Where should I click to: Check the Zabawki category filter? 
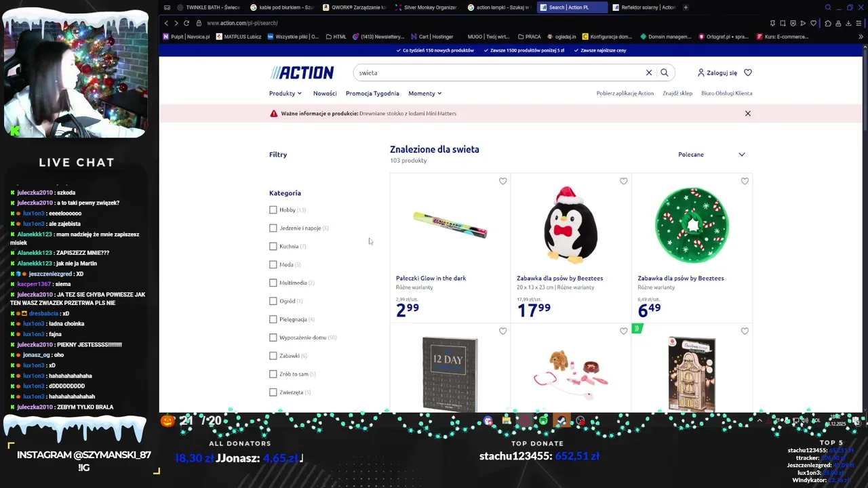[x=273, y=356]
